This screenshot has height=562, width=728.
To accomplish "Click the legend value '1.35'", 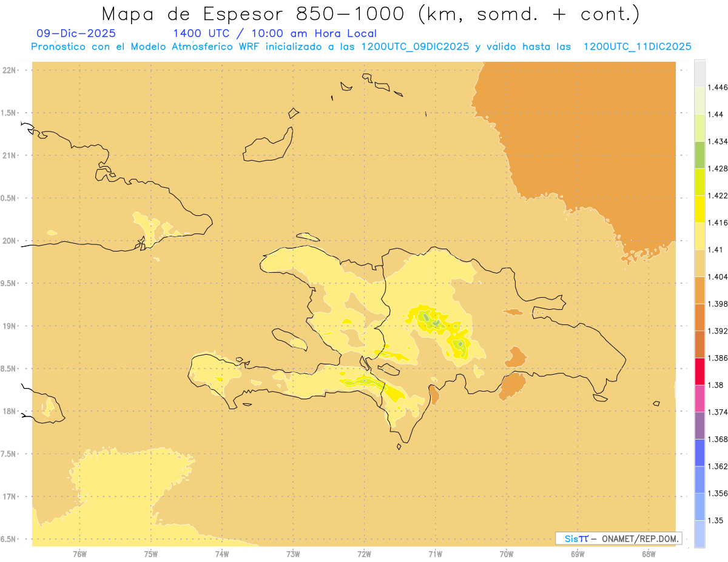I will [x=716, y=521].
